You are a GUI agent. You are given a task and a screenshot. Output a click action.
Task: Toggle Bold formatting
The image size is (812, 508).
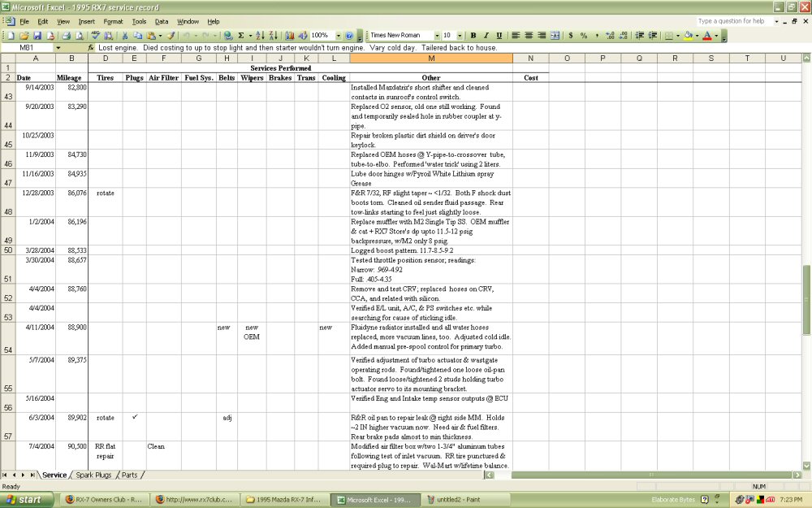[x=473, y=35]
